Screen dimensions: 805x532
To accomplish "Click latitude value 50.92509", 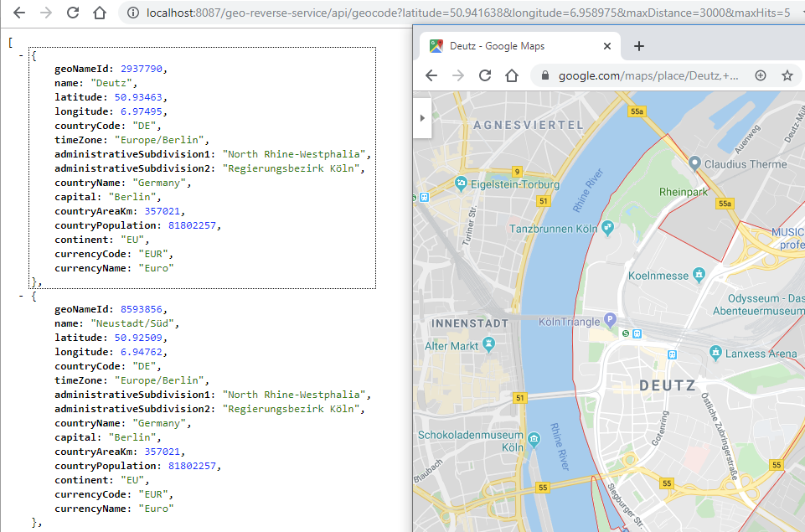I will click(x=138, y=338).
